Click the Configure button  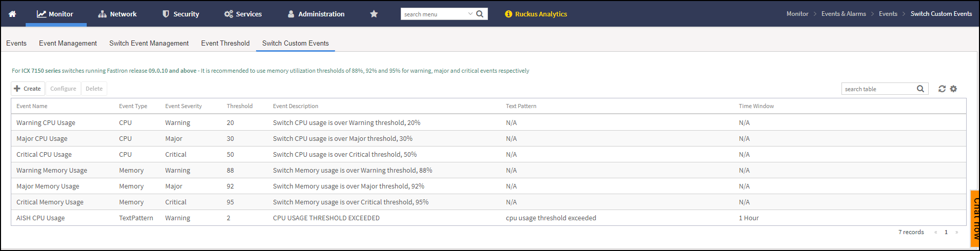63,89
